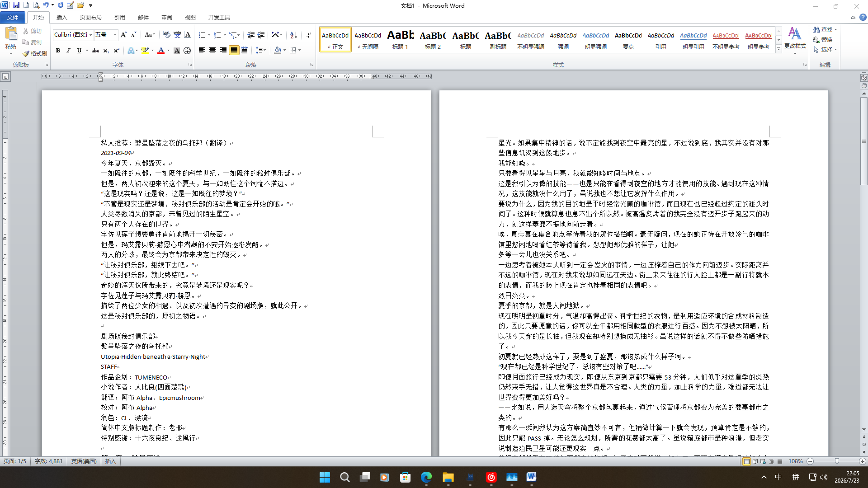Image resolution: width=868 pixels, height=488 pixels.
Task: Expand numbered list dropdown arrow
Action: [x=225, y=35]
